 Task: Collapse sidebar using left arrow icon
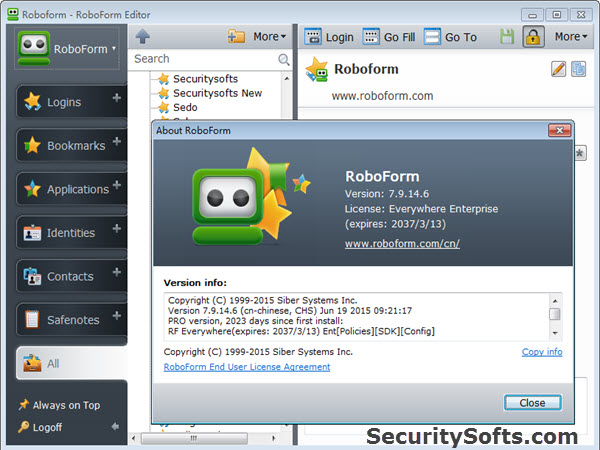(115, 426)
